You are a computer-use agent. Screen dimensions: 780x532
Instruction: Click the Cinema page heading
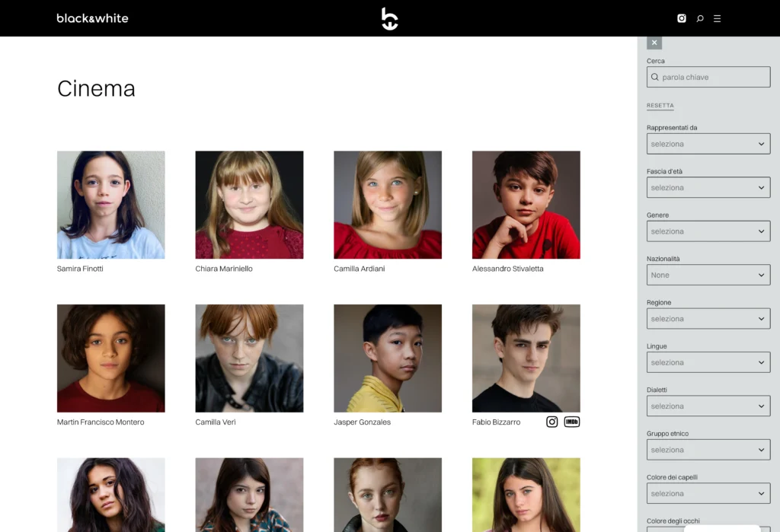96,89
